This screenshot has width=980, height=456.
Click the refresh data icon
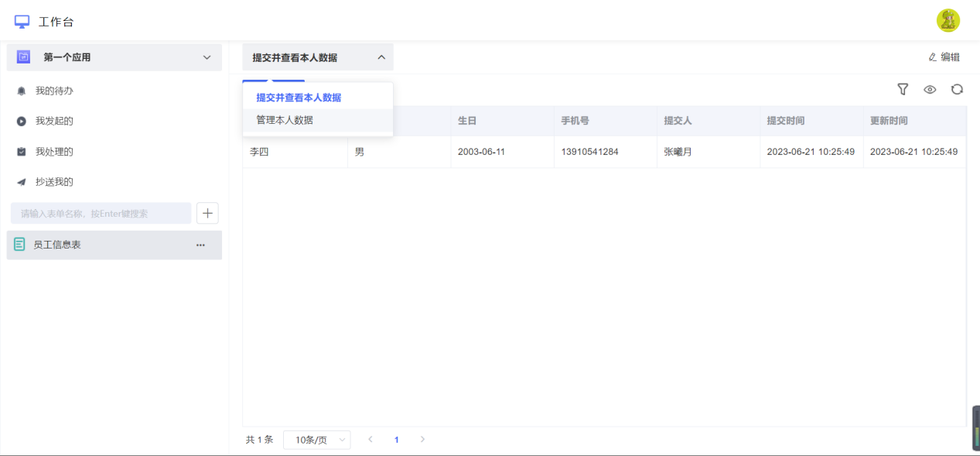[x=957, y=89]
